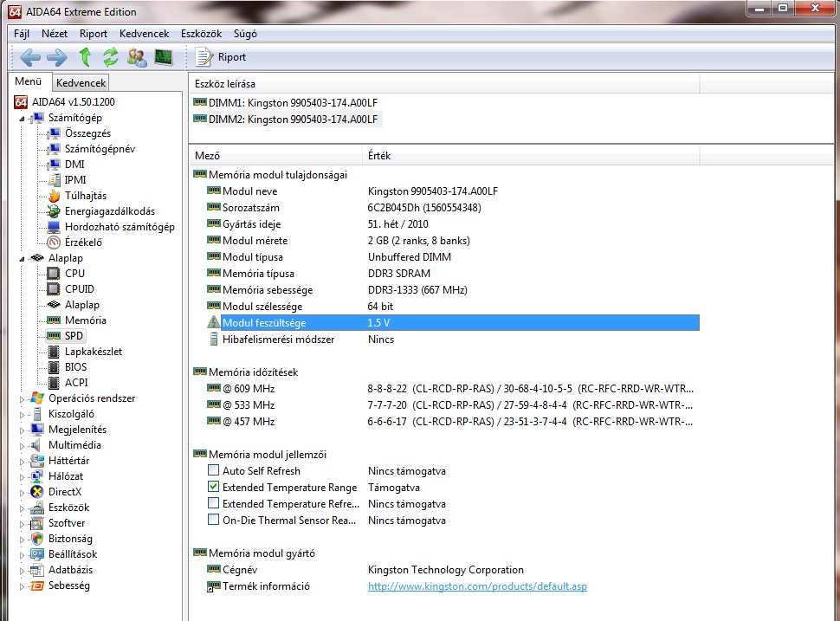Select the Sebesség benchmark icon

tap(37, 585)
